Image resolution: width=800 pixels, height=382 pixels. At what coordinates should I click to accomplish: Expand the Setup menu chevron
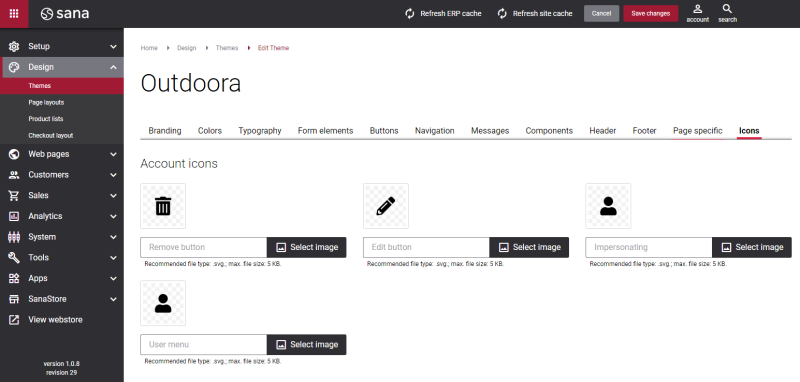point(113,46)
